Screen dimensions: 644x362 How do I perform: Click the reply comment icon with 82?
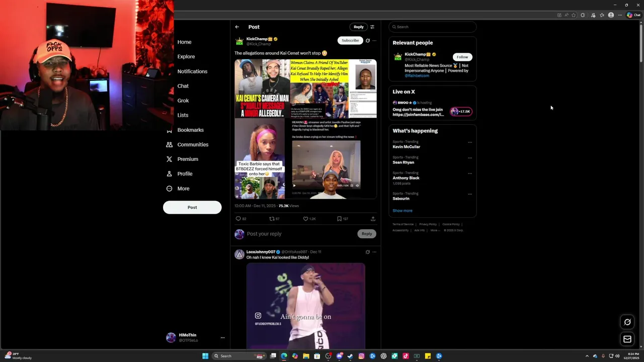pos(238,219)
